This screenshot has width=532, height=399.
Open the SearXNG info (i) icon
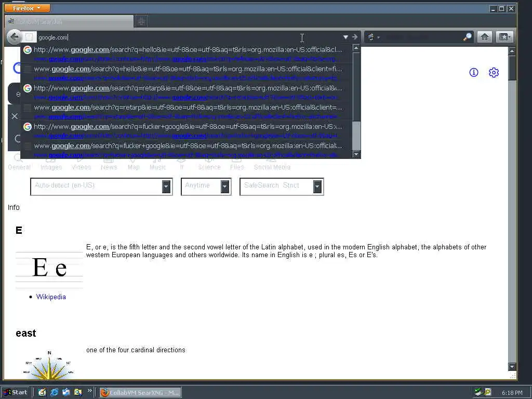[x=474, y=72]
